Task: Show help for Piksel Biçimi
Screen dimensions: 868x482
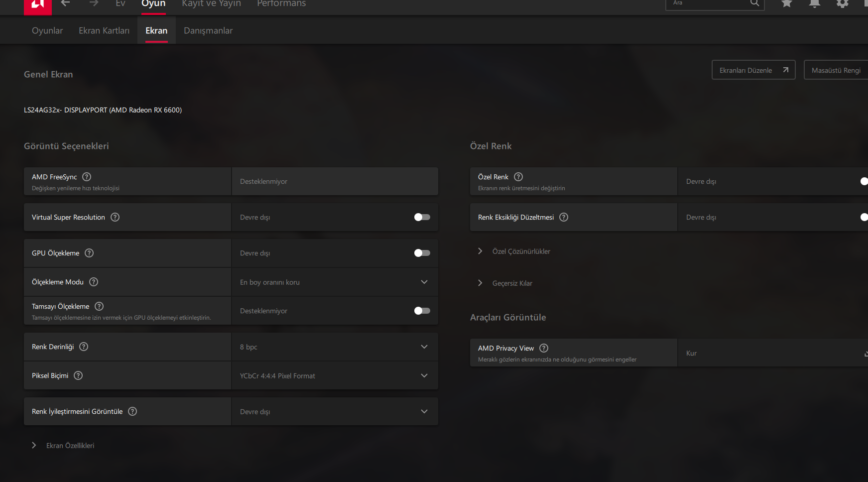Action: [78, 375]
